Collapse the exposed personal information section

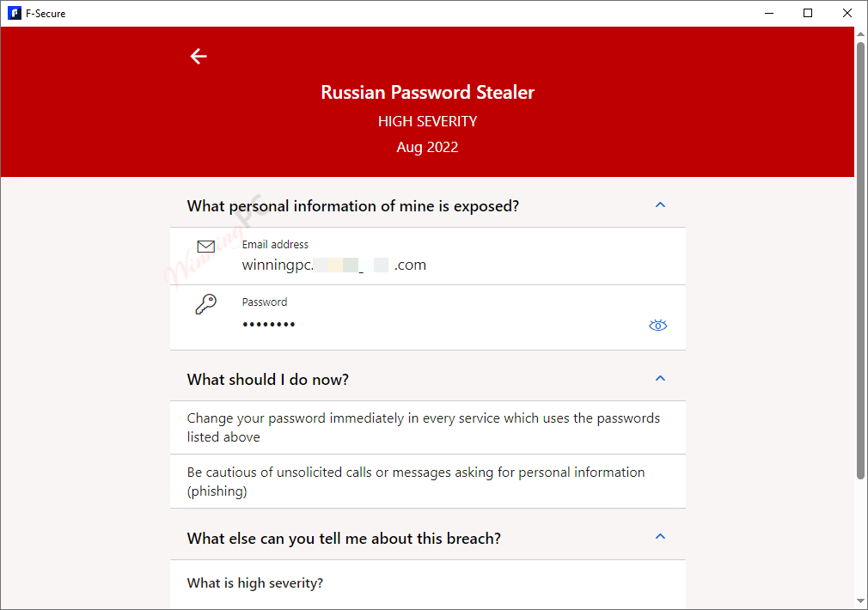click(x=660, y=204)
